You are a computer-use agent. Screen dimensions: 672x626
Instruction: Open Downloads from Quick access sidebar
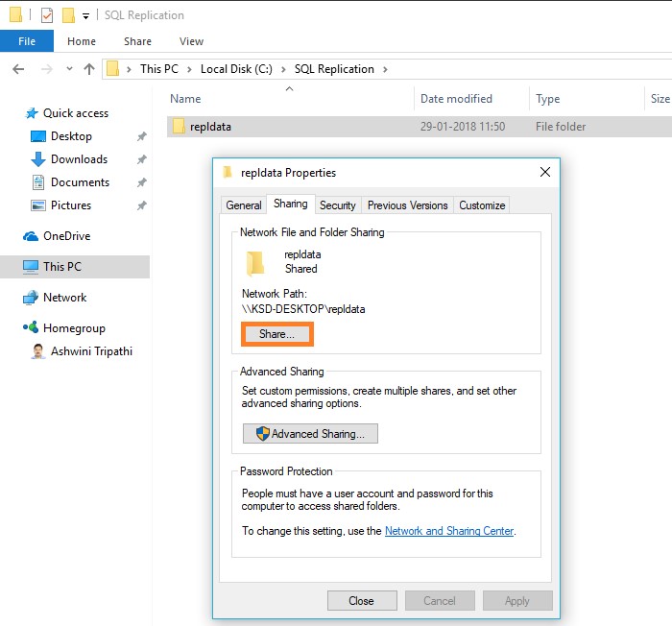click(79, 159)
